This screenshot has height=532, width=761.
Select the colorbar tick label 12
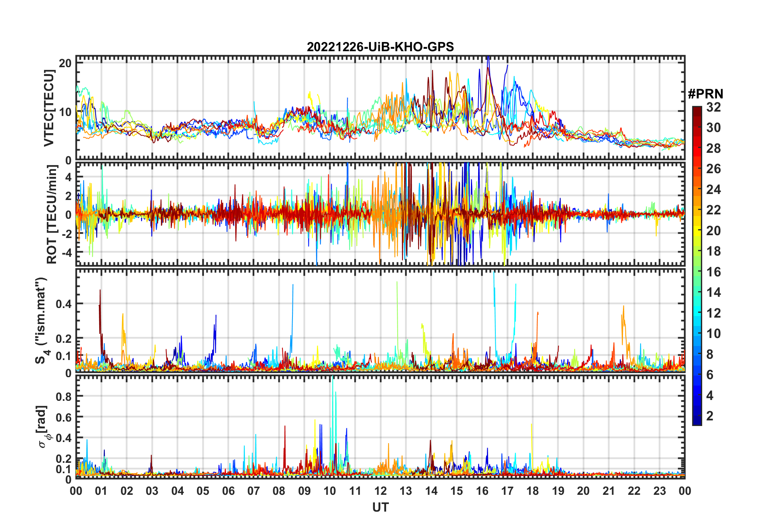(713, 313)
